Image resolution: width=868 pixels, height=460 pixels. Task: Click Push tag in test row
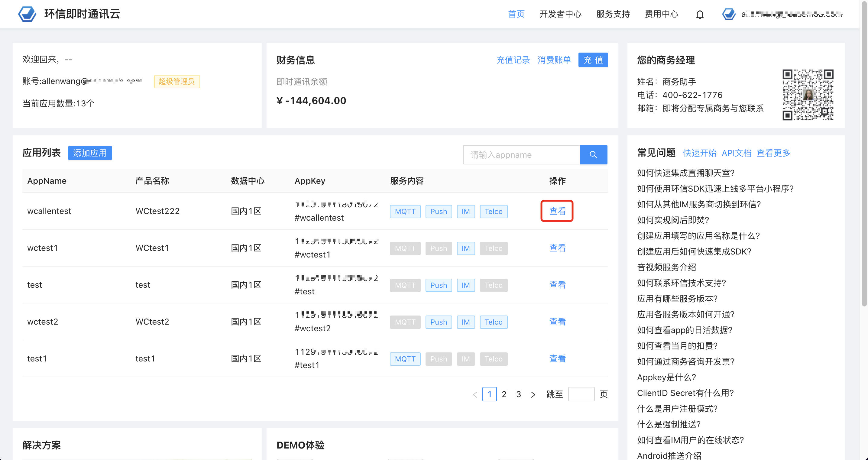point(438,285)
